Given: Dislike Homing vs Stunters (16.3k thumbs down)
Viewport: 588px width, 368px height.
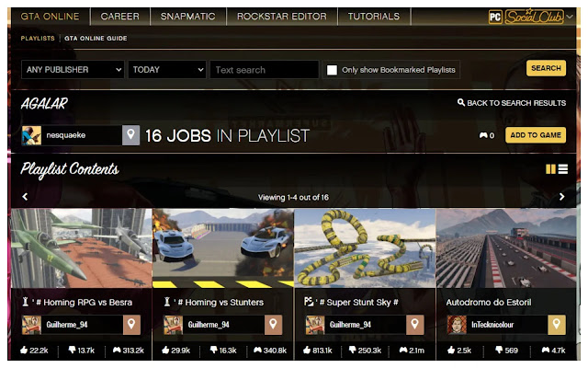Looking at the screenshot, I should point(214,351).
